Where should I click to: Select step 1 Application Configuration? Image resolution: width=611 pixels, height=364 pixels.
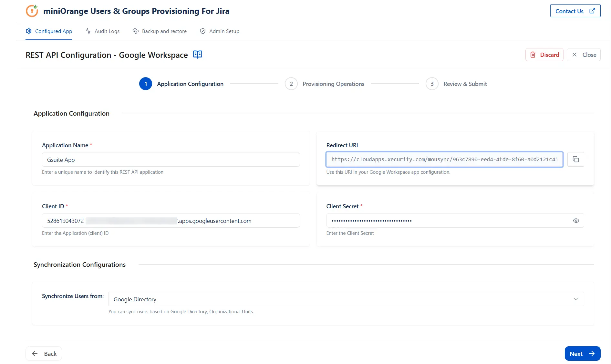(x=181, y=84)
